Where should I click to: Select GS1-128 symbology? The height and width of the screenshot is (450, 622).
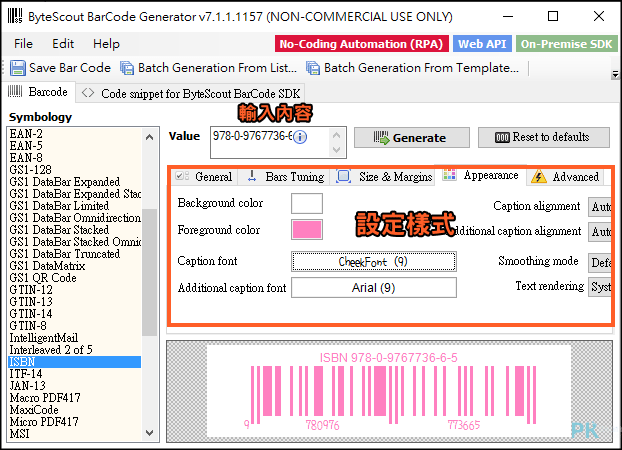(74, 169)
